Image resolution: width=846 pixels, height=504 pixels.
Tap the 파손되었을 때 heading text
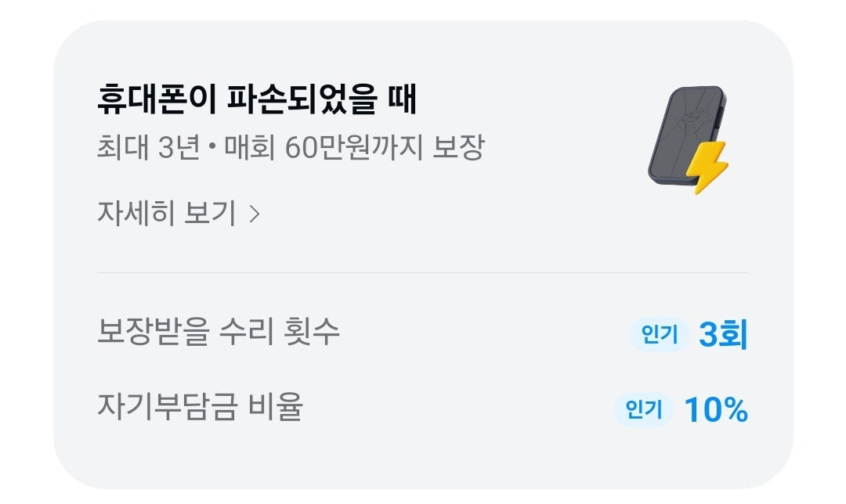point(321,101)
